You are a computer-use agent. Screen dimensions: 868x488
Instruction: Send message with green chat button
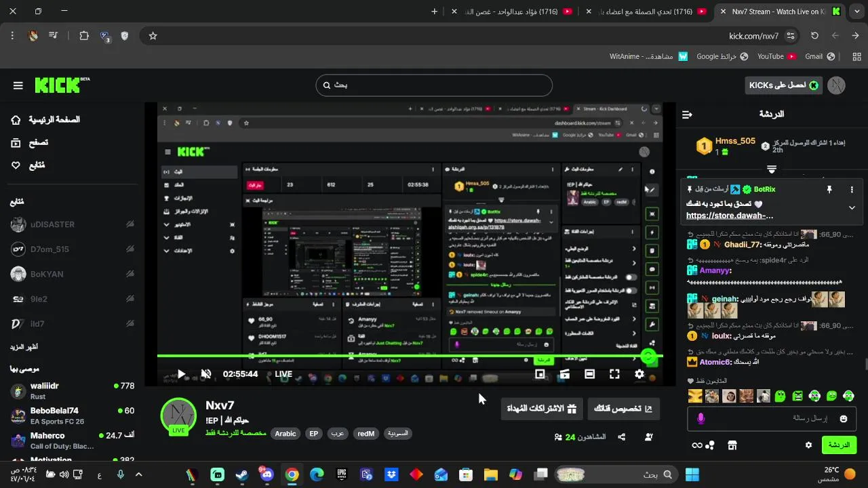839,445
